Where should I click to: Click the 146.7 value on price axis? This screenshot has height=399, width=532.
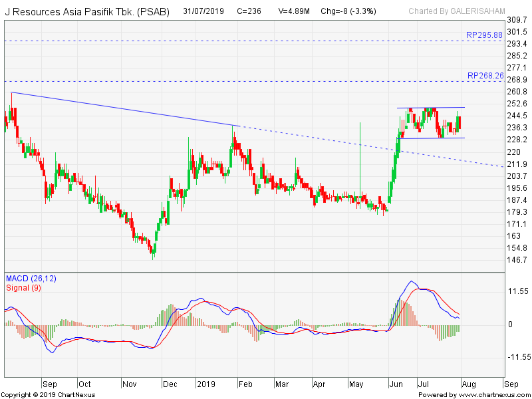coord(517,259)
